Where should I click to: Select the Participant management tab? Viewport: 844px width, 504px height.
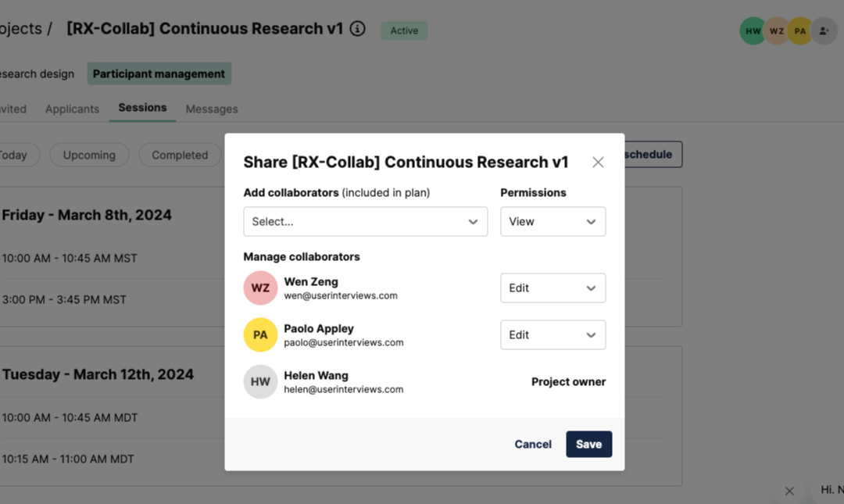click(159, 73)
